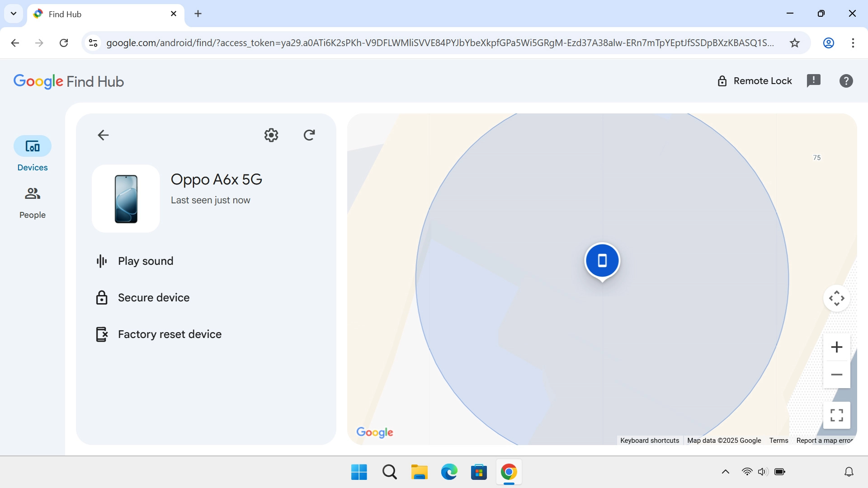
Task: Activate Remote Lock
Action: (x=755, y=80)
